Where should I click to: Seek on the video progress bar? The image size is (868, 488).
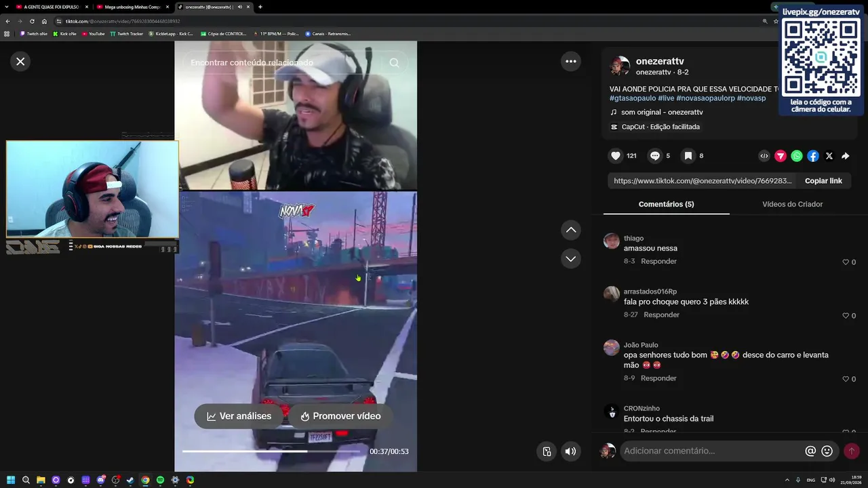271,451
